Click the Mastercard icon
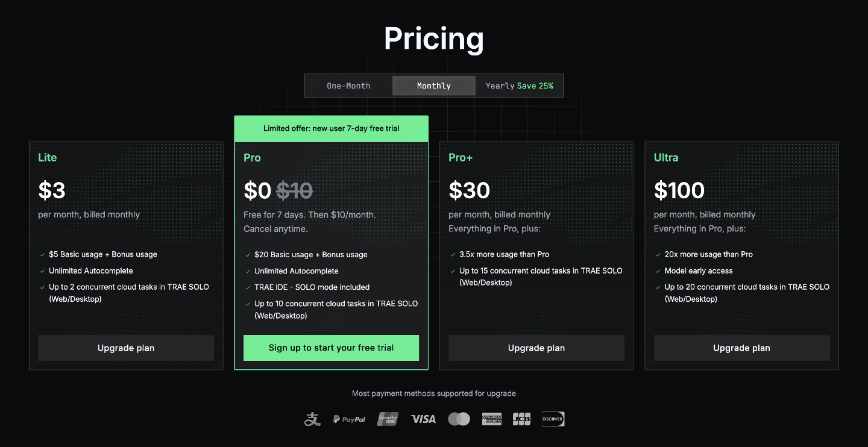The width and height of the screenshot is (868, 447). point(459,419)
